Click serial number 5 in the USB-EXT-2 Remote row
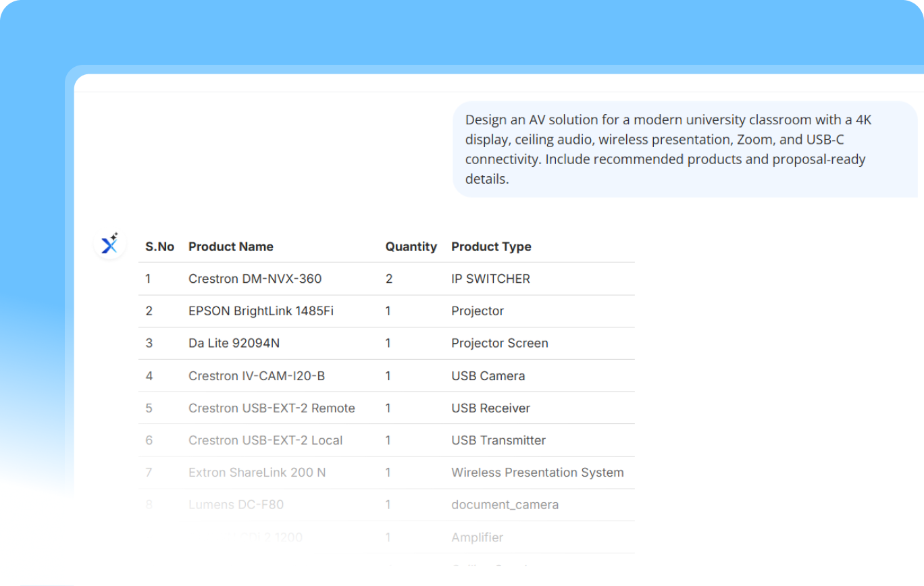Viewport: 924px width, 586px height. (149, 408)
